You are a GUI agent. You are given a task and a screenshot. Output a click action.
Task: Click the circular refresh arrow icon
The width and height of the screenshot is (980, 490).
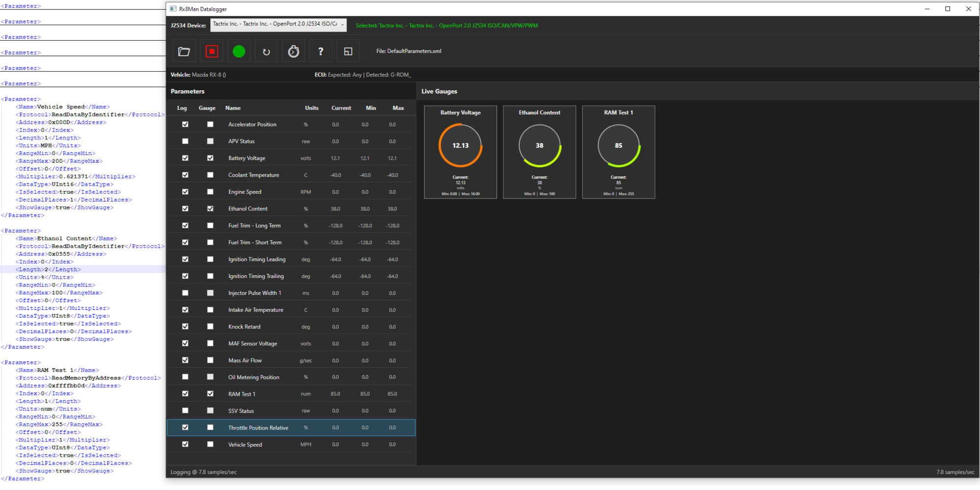266,52
